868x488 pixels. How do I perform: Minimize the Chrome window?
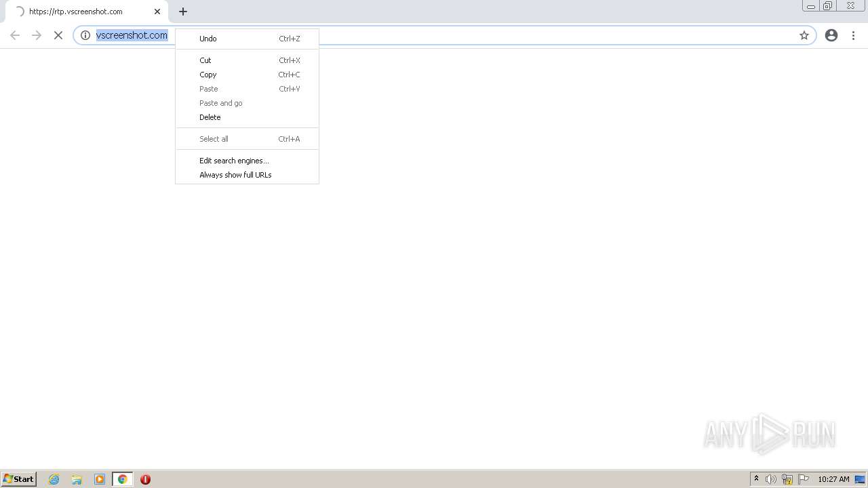(811, 6)
